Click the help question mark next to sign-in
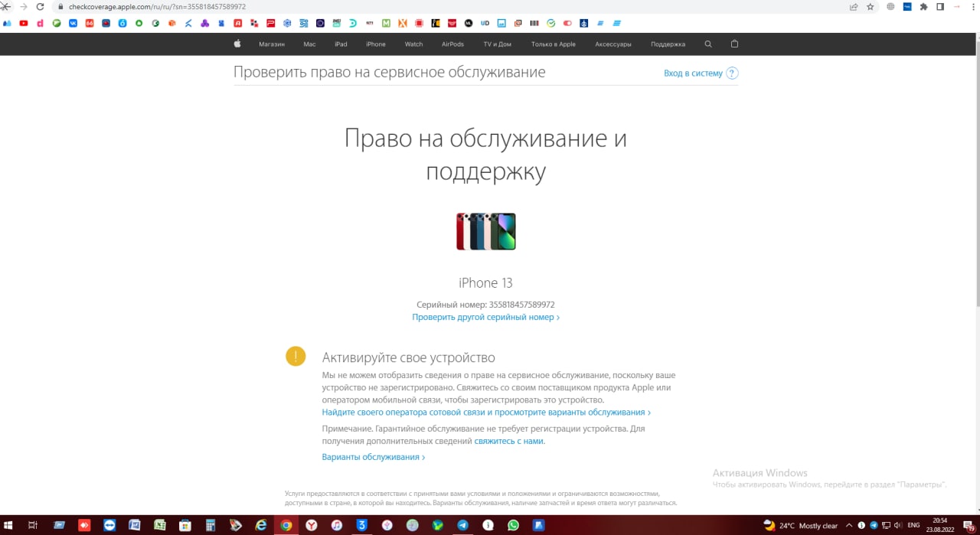 [x=732, y=73]
